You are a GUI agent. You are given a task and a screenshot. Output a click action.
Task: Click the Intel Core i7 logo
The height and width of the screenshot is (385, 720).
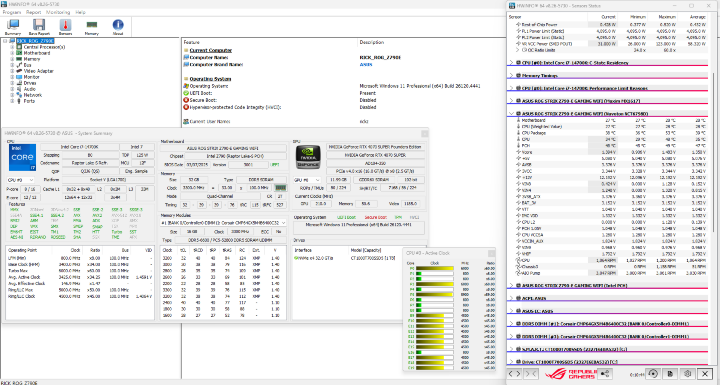pos(22,158)
